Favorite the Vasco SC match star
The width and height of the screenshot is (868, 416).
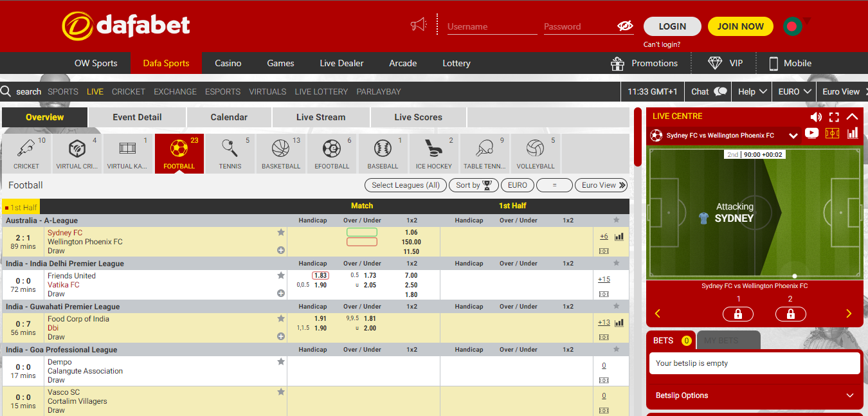point(281,392)
